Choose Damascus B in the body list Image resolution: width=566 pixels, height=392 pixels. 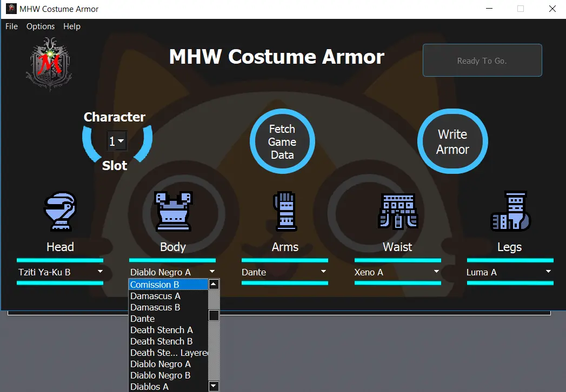coord(155,307)
